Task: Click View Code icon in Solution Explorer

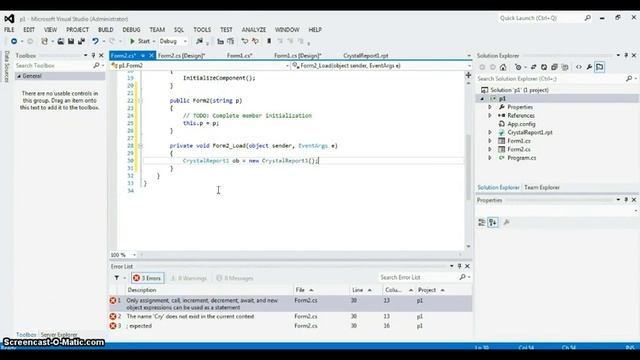Action: coord(579,67)
